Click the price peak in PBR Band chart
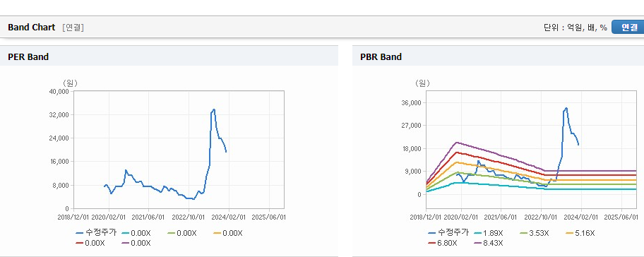 point(566,109)
